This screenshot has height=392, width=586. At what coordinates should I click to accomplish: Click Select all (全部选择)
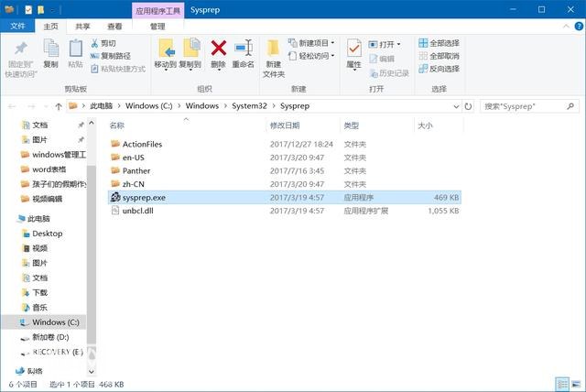pyautogui.click(x=439, y=43)
